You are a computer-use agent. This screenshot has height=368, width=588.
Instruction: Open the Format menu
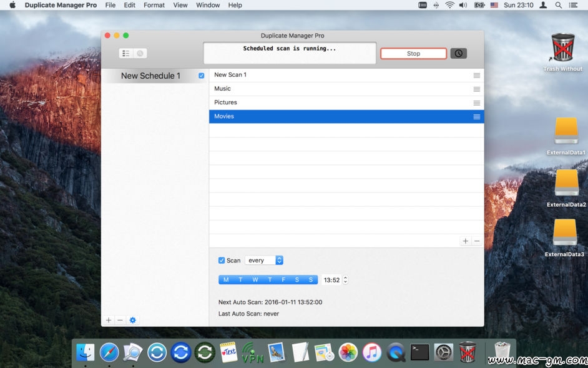[154, 5]
